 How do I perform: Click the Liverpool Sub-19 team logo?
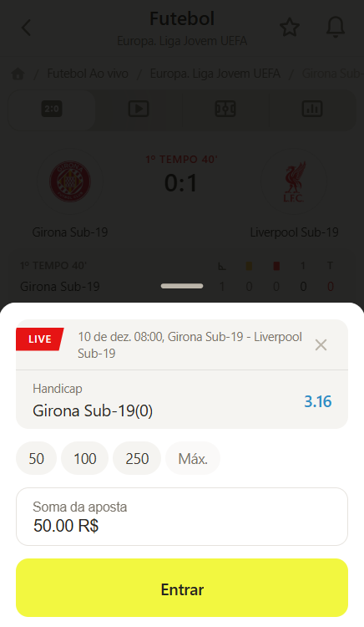[294, 182]
